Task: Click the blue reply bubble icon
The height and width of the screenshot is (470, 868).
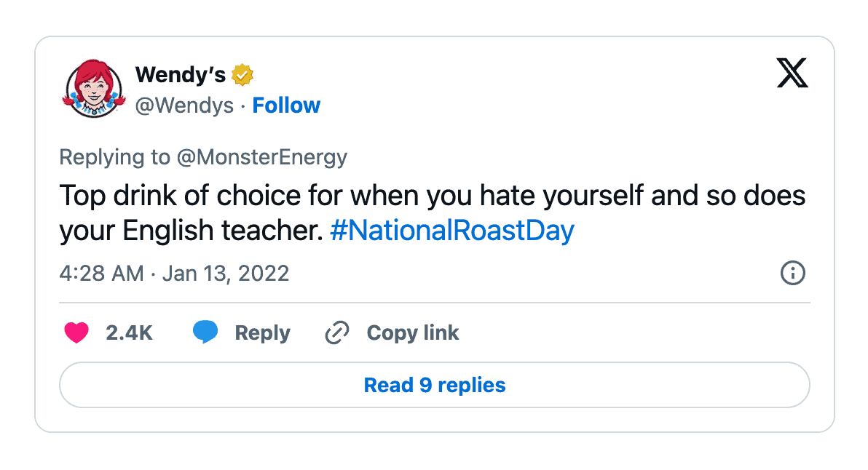Action: coord(205,332)
